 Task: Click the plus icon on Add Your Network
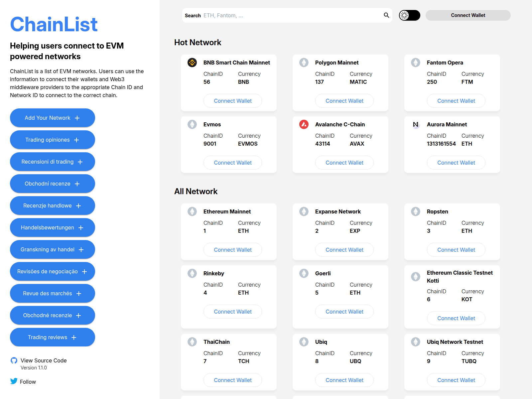click(x=77, y=118)
